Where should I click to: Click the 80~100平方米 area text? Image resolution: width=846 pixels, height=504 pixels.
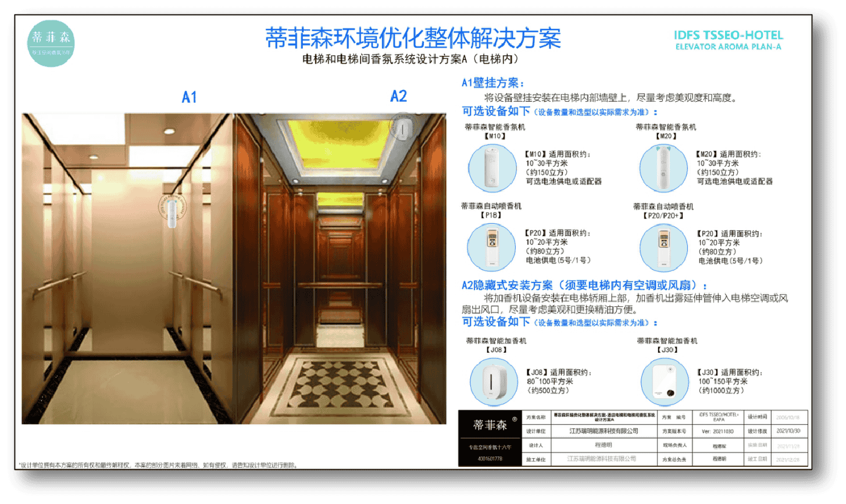coord(550,382)
